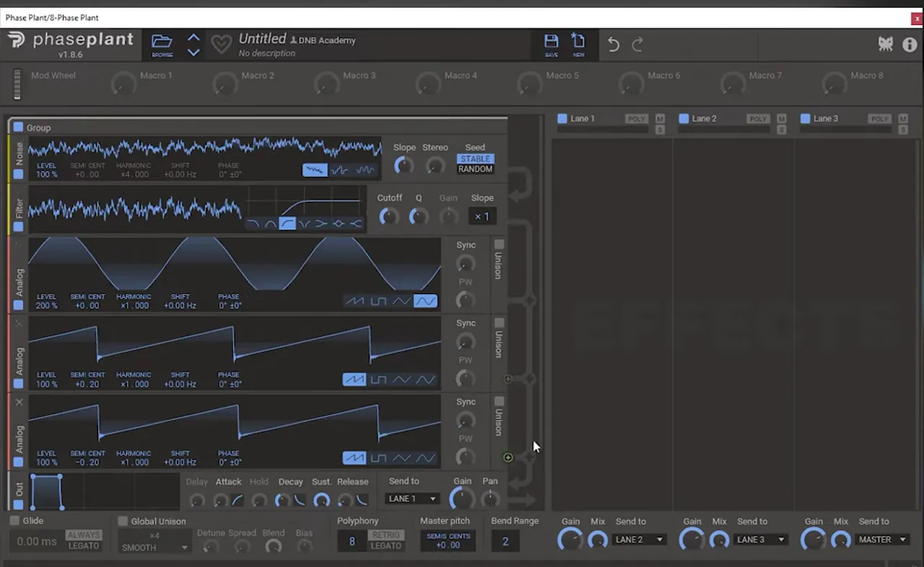Disable the Filter module

tap(19, 227)
